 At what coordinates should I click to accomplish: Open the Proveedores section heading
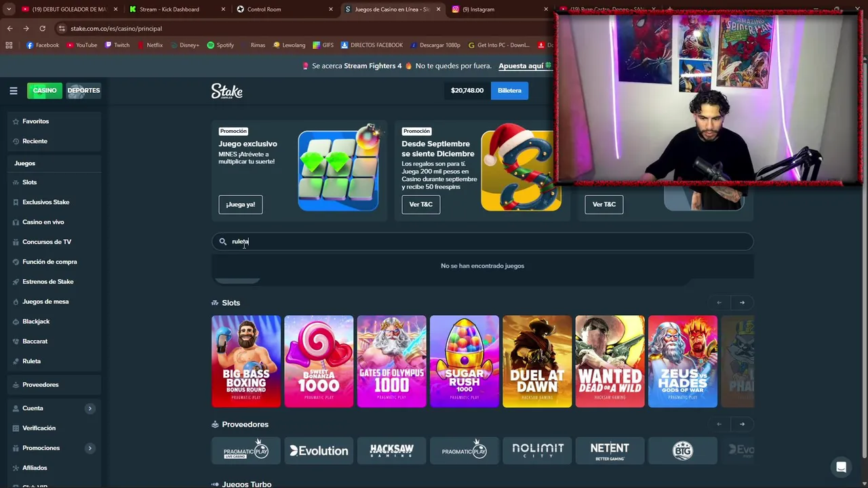coord(245,424)
